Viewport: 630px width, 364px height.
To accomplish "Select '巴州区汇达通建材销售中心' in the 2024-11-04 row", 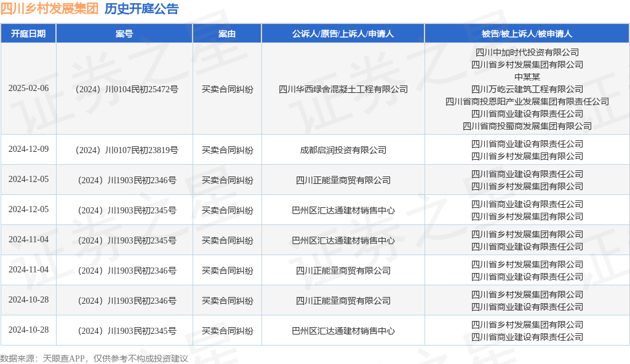I will [343, 240].
